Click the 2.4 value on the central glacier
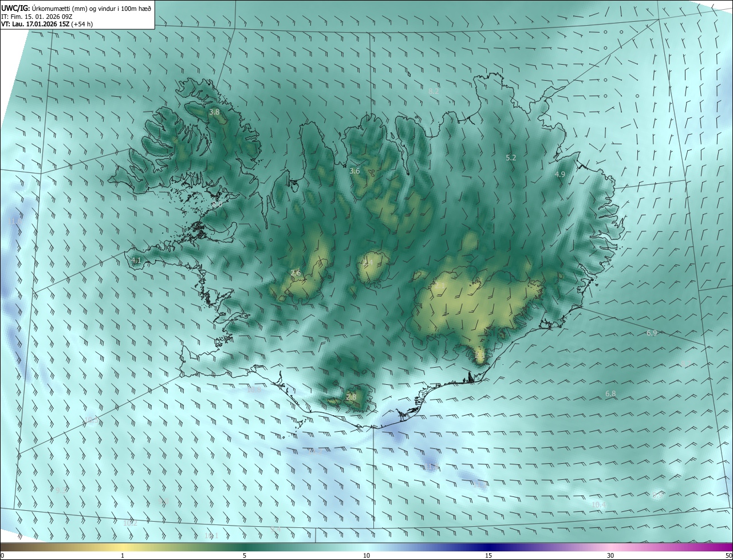This screenshot has height=560, width=733. (x=368, y=262)
